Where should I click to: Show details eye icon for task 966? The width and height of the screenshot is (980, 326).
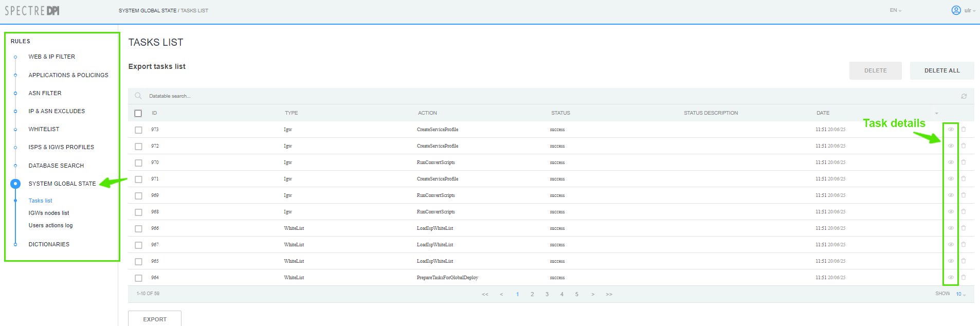point(951,228)
